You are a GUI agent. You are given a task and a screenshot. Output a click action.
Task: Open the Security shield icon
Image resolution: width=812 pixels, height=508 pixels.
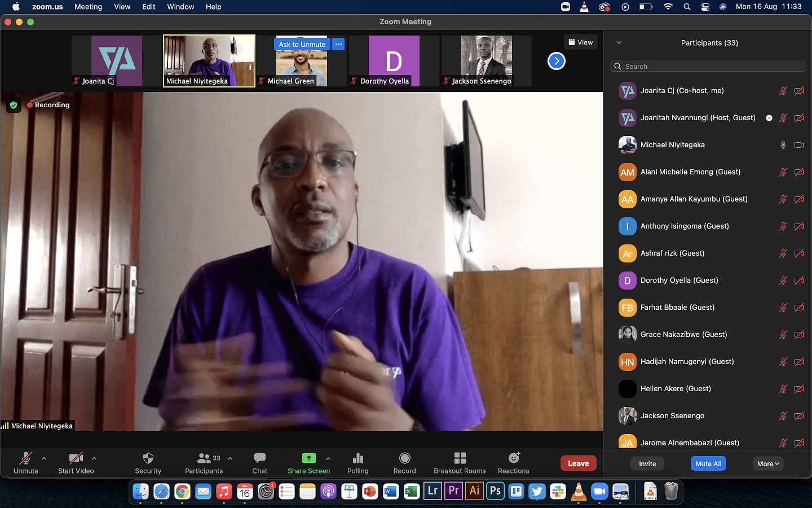pyautogui.click(x=148, y=458)
